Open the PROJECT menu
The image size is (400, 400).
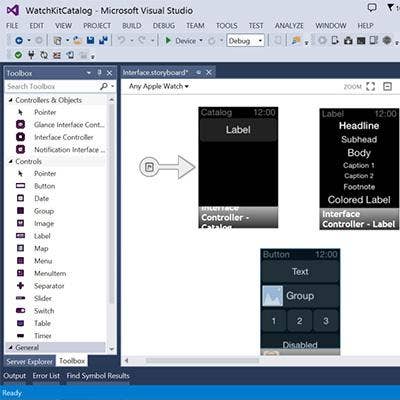(x=97, y=26)
